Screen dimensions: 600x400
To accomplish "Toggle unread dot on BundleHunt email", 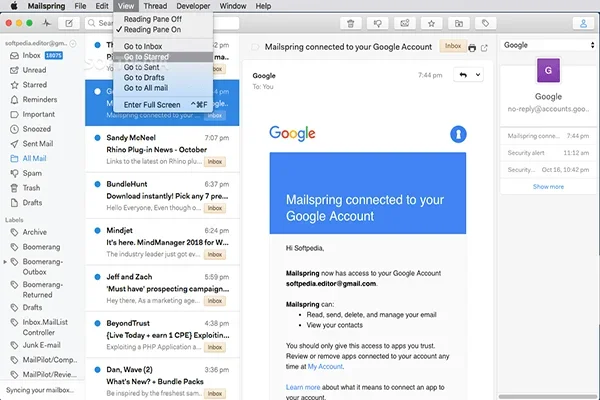I will pyautogui.click(x=97, y=184).
